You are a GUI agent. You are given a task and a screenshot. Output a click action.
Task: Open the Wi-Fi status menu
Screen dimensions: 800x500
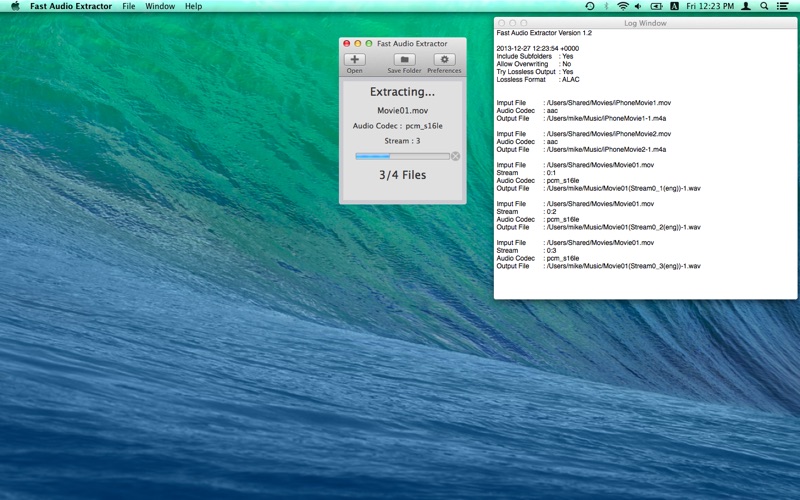pos(623,6)
